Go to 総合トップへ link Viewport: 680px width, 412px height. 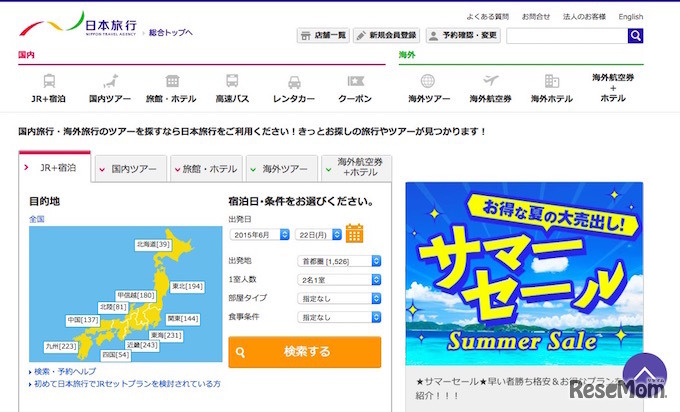170,33
